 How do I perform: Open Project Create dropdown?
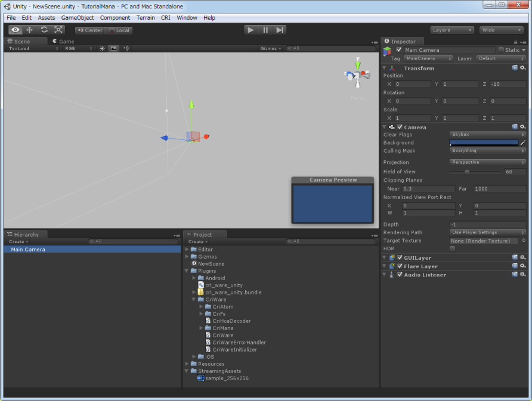198,242
